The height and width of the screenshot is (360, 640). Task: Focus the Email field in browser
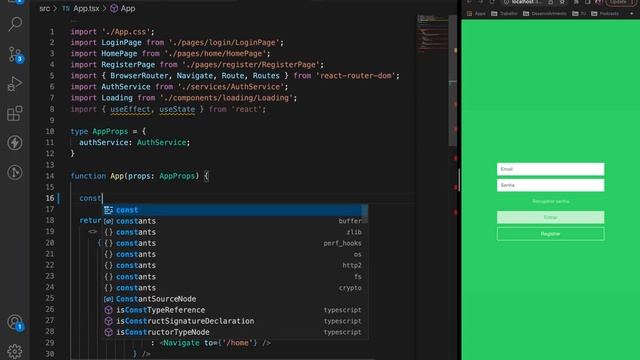point(550,169)
